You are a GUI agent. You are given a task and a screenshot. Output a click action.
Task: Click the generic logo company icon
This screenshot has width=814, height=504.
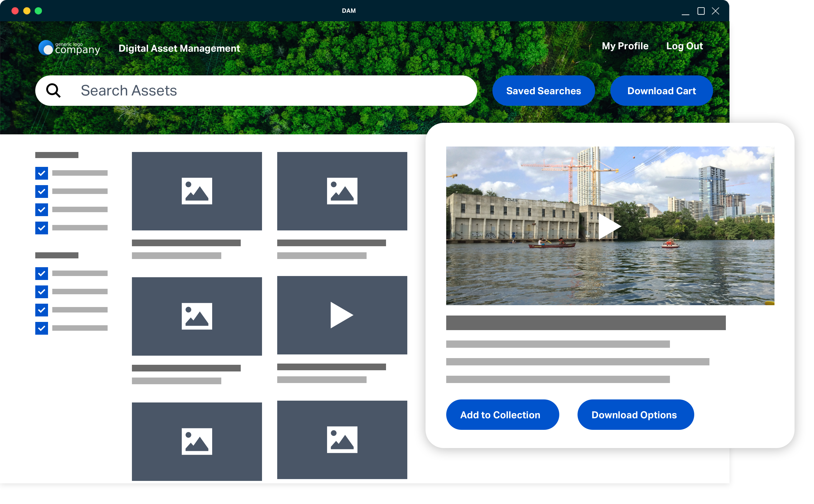point(46,48)
